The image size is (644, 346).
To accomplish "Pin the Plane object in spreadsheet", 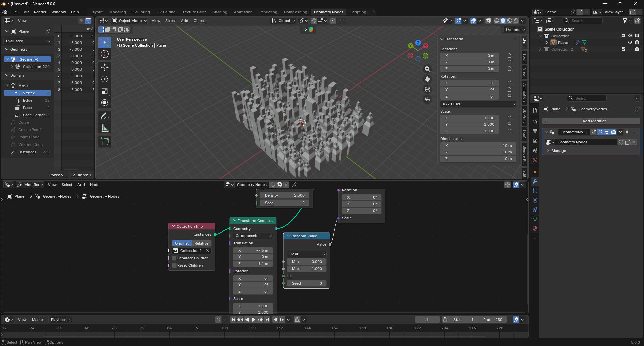I will 48,31.
